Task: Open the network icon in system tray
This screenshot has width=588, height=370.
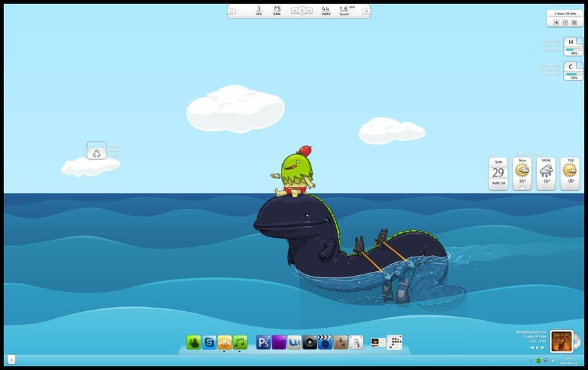Action: click(546, 360)
